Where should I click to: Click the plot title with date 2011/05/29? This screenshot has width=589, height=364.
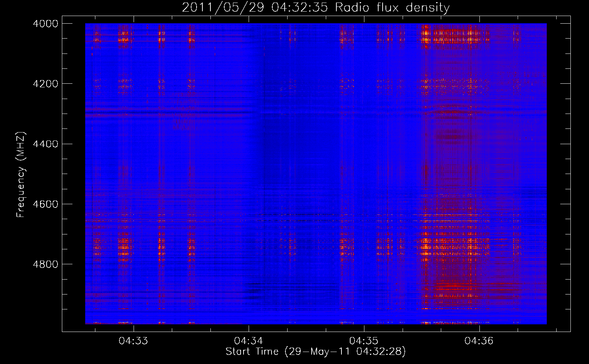[x=316, y=8]
